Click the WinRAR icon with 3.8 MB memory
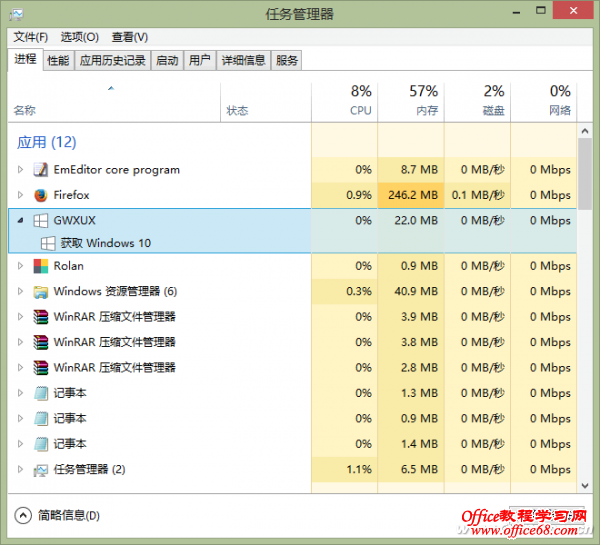 click(x=41, y=342)
